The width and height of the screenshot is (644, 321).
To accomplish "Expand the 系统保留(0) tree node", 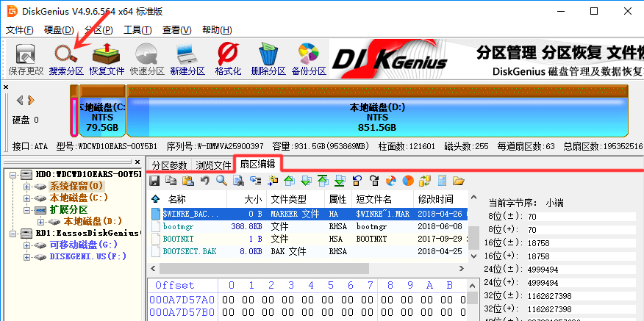I will (27, 187).
